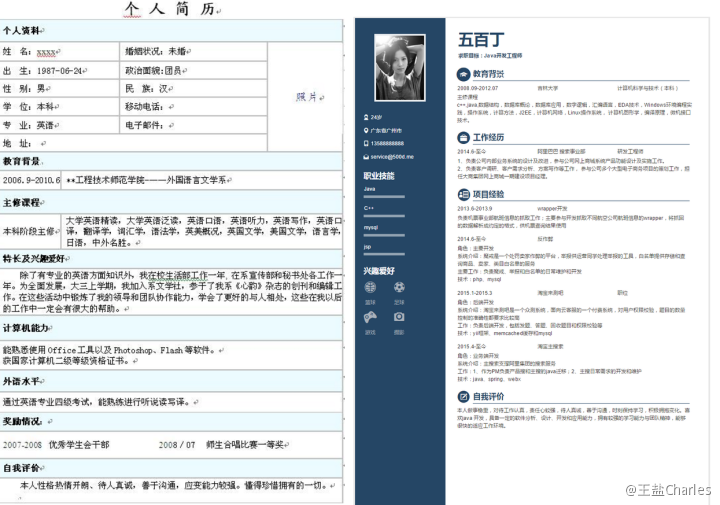Viewport: 720px width, 505px height.
Task: Click the 2007-2008 优秀学生会干部 entry
Action: (x=56, y=445)
